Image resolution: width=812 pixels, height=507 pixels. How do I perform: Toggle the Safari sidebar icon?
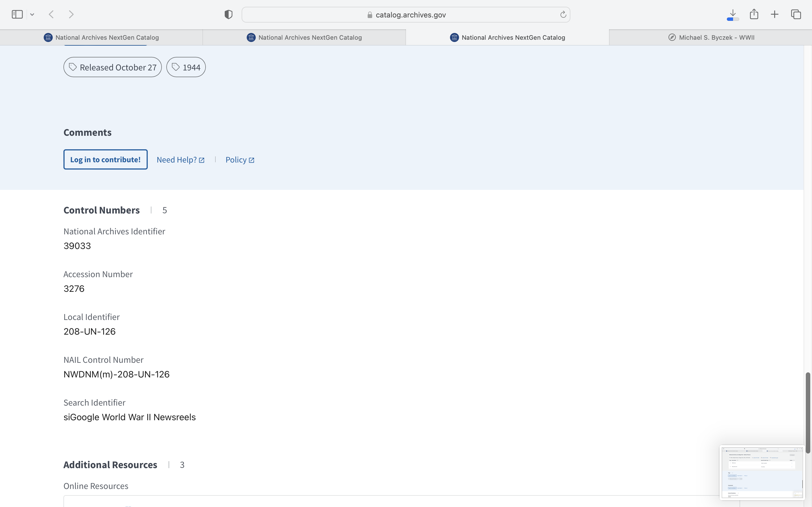[x=17, y=14]
